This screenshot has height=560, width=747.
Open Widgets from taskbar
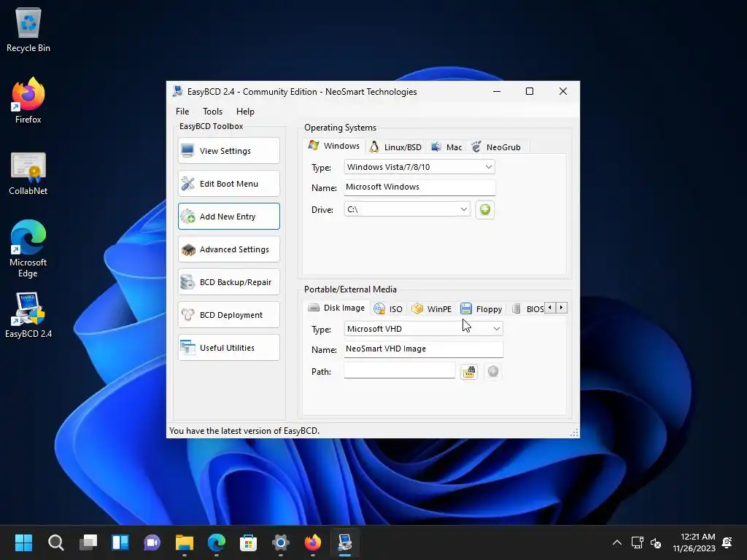tap(120, 542)
